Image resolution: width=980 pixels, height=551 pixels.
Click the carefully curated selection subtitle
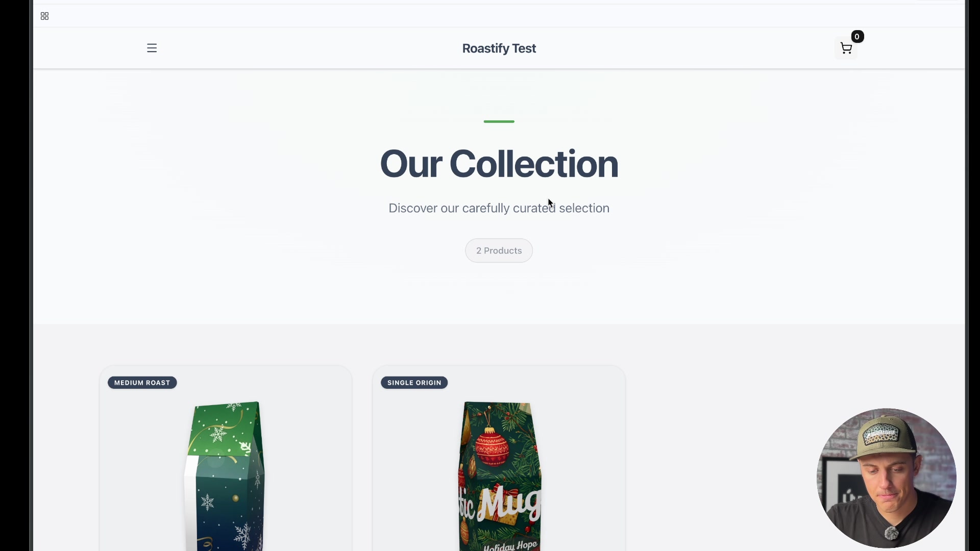click(499, 208)
